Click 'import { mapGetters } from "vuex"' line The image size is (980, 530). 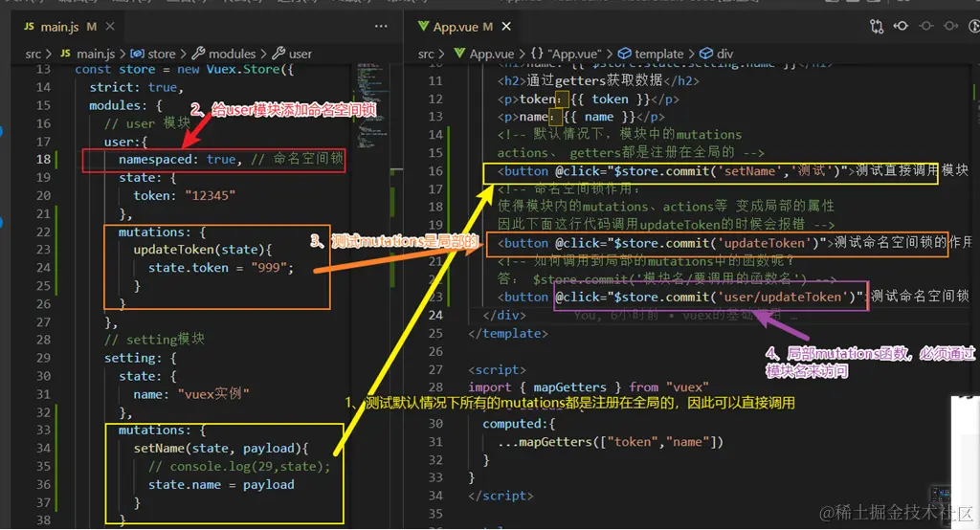click(x=589, y=387)
